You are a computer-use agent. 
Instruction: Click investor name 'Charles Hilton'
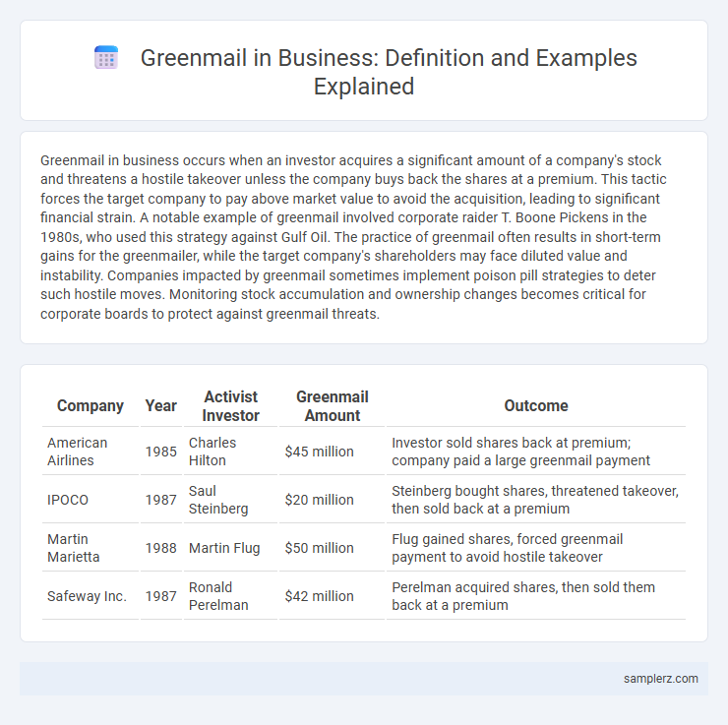tap(212, 452)
